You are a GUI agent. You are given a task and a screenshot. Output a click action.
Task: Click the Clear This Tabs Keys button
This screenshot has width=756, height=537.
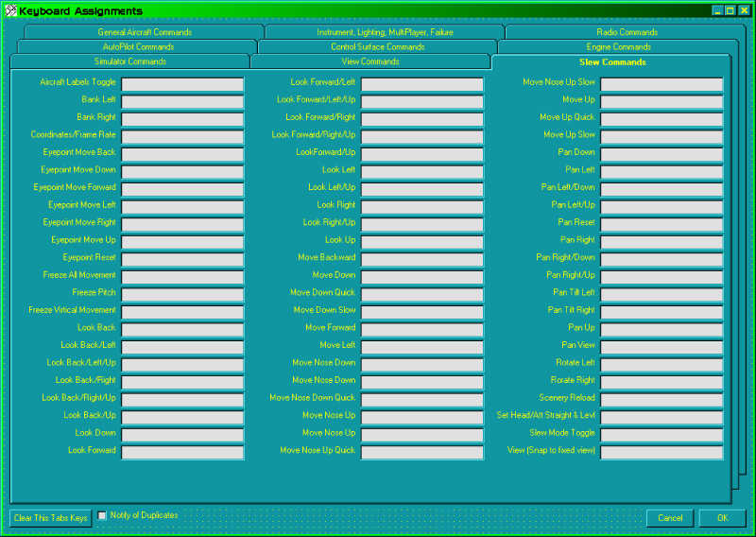(x=51, y=518)
